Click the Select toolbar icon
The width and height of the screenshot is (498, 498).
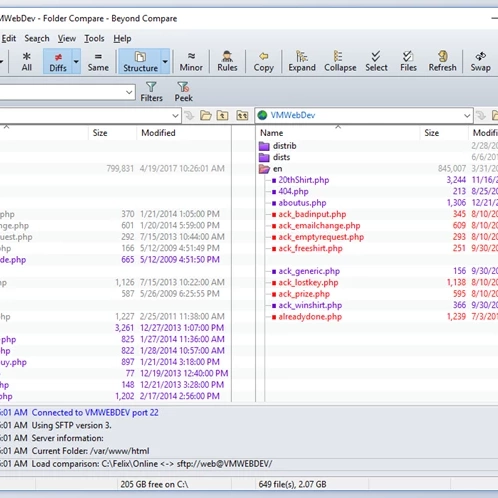point(376,61)
